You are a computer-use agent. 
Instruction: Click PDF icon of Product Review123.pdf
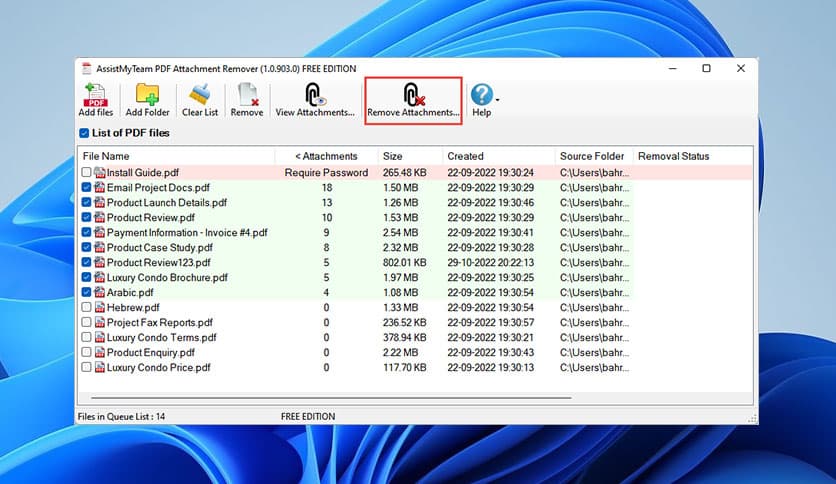coord(100,262)
